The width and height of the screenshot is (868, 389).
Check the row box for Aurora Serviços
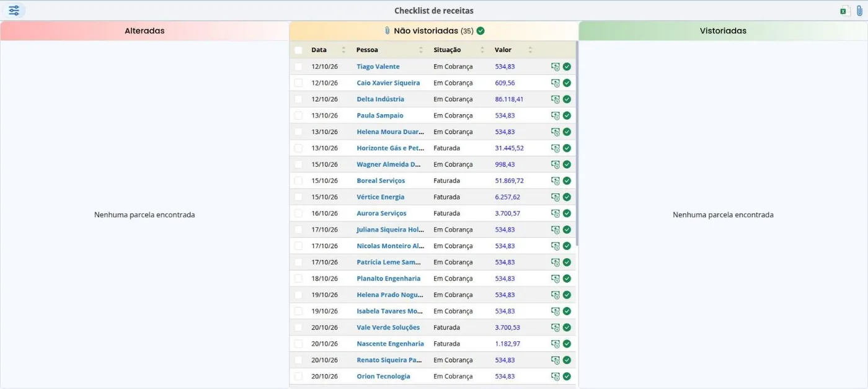coord(299,213)
